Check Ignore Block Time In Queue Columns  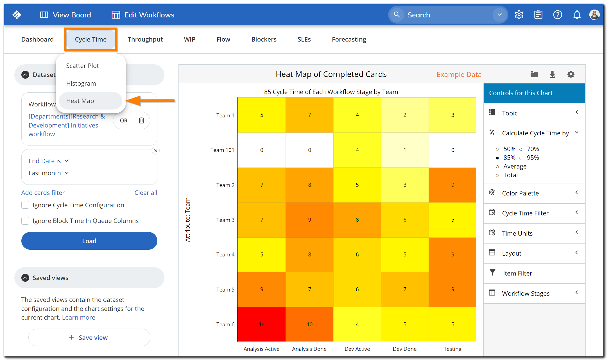click(25, 221)
